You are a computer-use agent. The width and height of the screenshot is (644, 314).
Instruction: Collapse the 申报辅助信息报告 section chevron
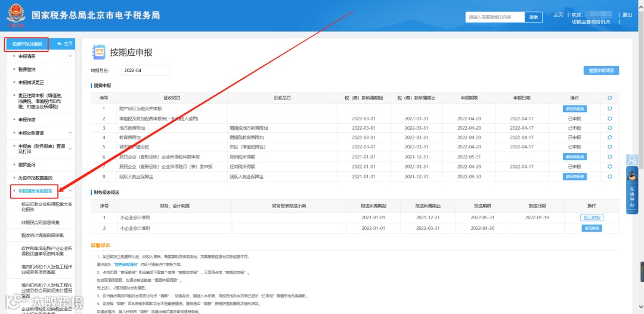coord(70,191)
